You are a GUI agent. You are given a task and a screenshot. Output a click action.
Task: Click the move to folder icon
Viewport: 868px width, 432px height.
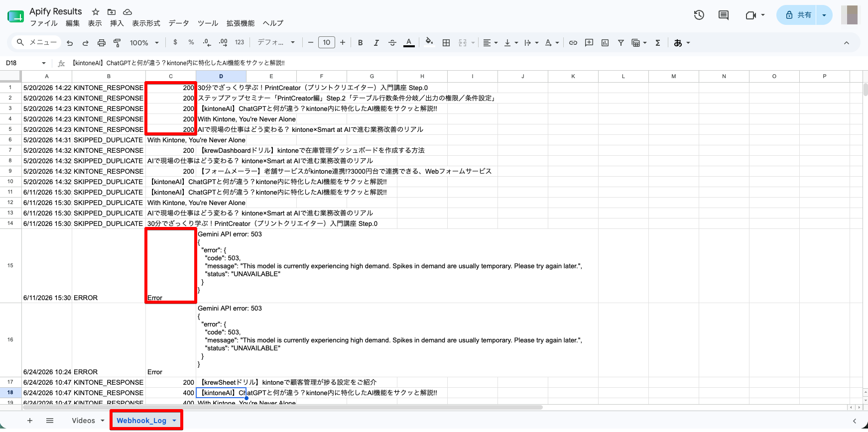coord(112,11)
